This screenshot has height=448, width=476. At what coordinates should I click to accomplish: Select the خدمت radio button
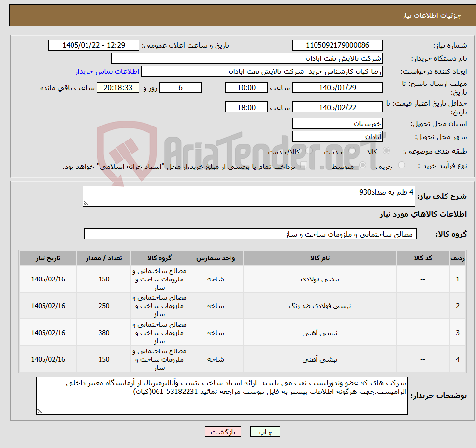[x=352, y=151]
